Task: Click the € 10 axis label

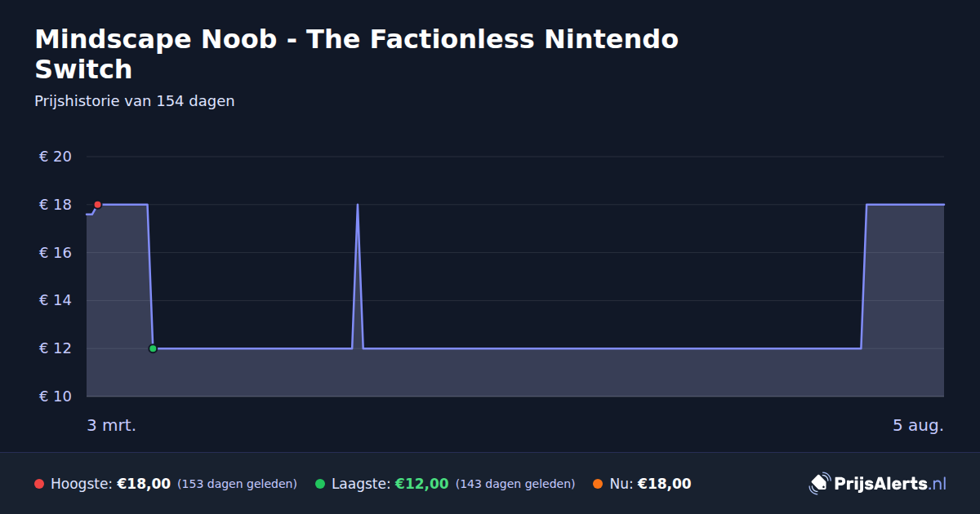Action: (x=56, y=397)
